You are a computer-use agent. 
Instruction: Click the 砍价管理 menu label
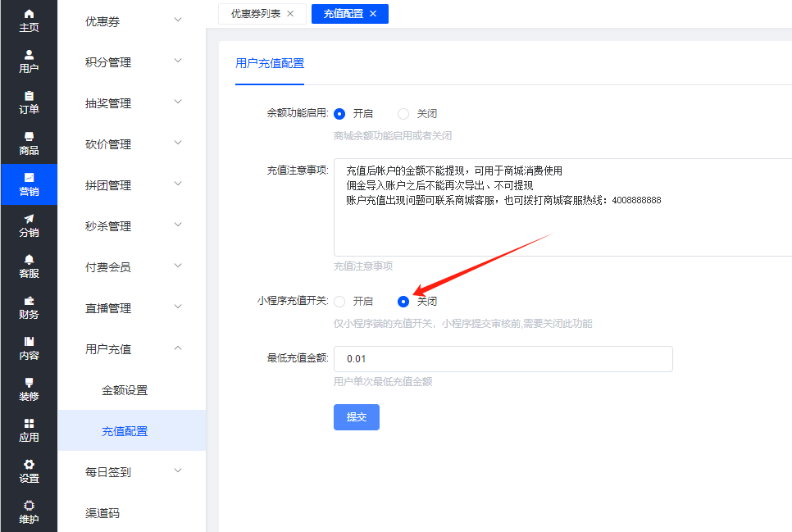(108, 144)
